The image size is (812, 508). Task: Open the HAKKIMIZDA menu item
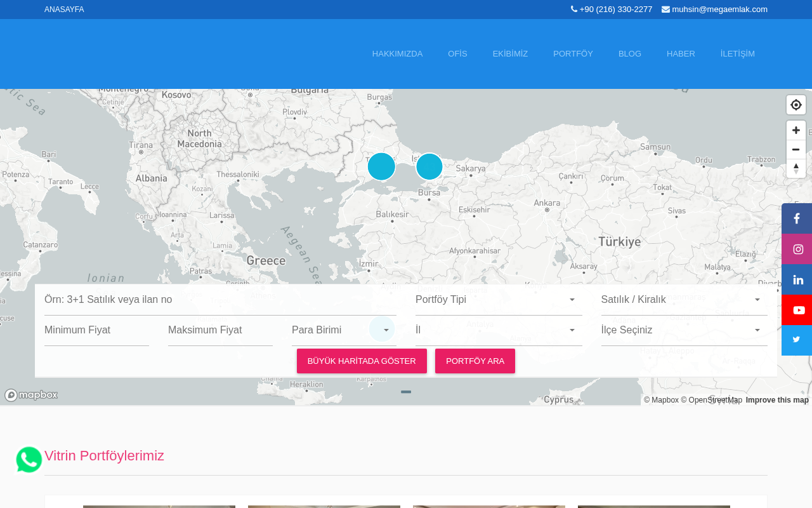point(397,54)
